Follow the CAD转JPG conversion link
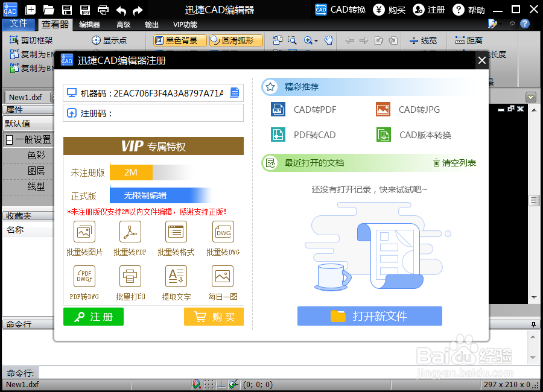The image size is (543, 392). coord(419,109)
